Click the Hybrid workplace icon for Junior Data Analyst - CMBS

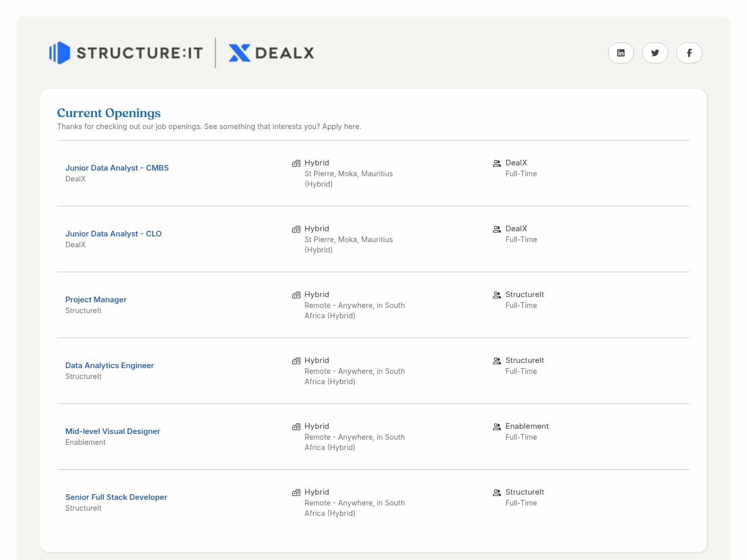[x=296, y=163]
